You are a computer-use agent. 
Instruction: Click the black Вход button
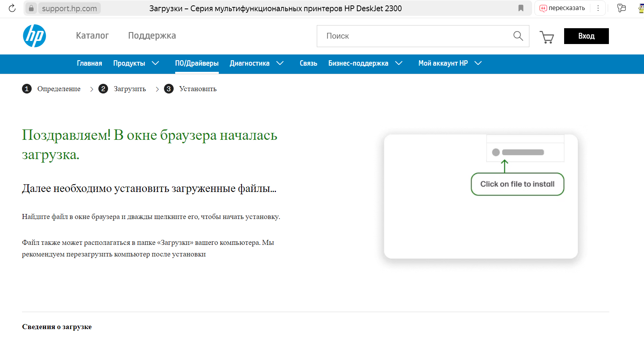[586, 36]
